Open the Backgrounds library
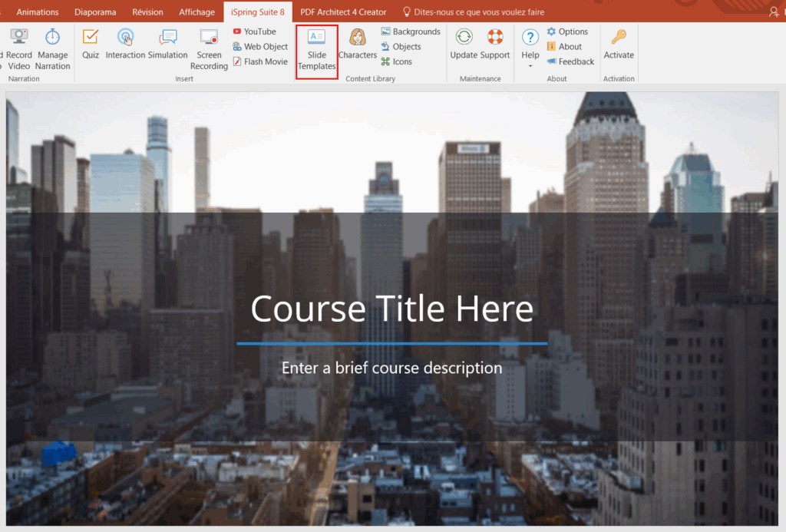The width and height of the screenshot is (786, 532). click(x=411, y=31)
